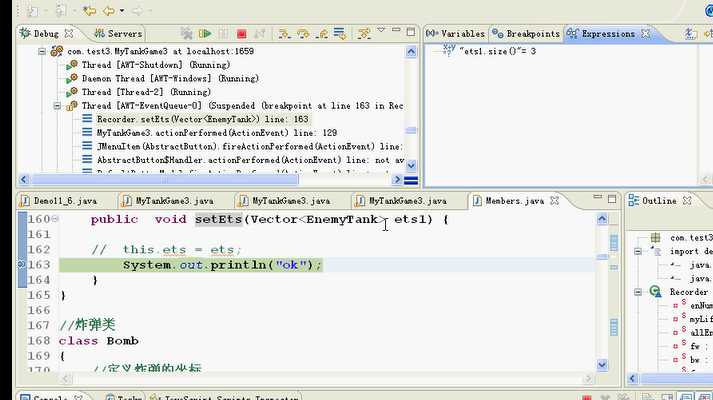The width and height of the screenshot is (713, 400).
Task: Switch to the Debug tab
Action: pyautogui.click(x=45, y=34)
